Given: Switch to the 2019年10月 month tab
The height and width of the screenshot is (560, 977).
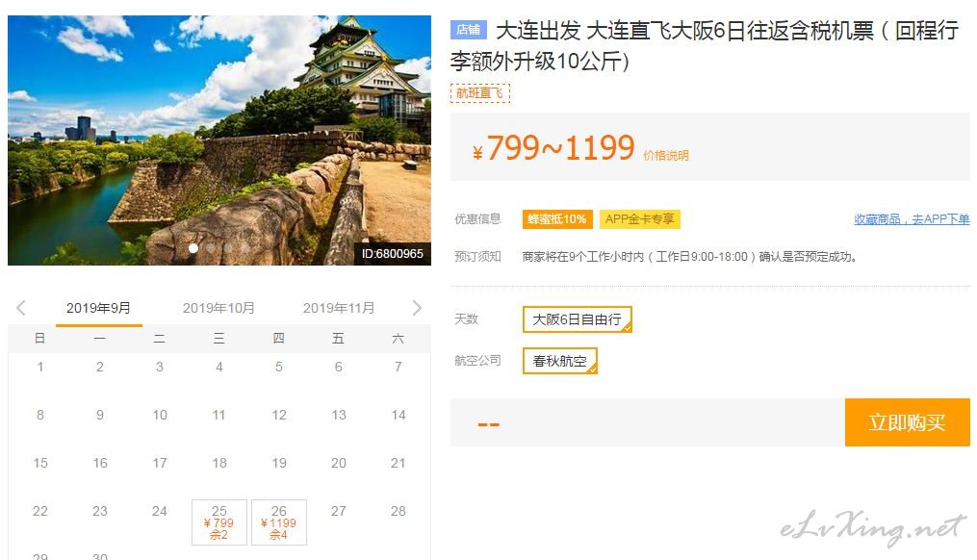Looking at the screenshot, I should tap(219, 308).
